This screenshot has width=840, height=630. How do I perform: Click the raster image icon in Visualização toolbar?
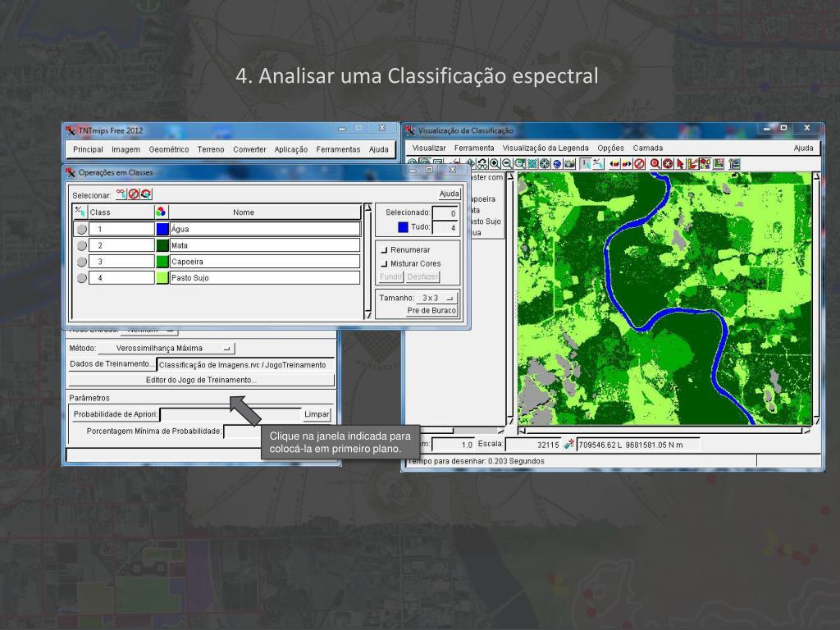[x=719, y=163]
